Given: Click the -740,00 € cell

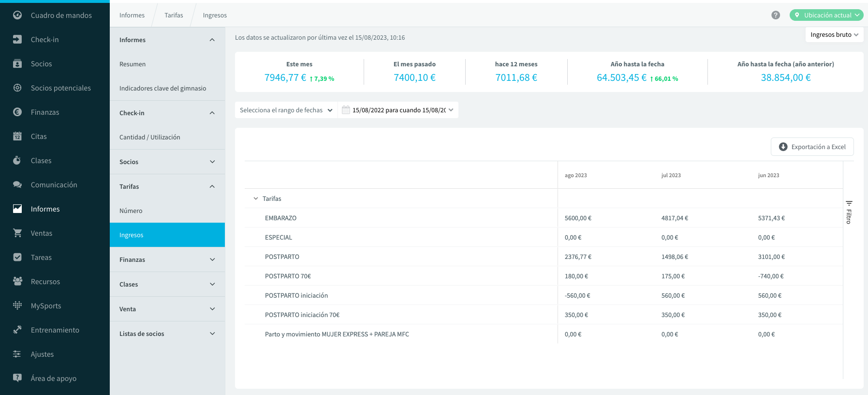Looking at the screenshot, I should 771,276.
